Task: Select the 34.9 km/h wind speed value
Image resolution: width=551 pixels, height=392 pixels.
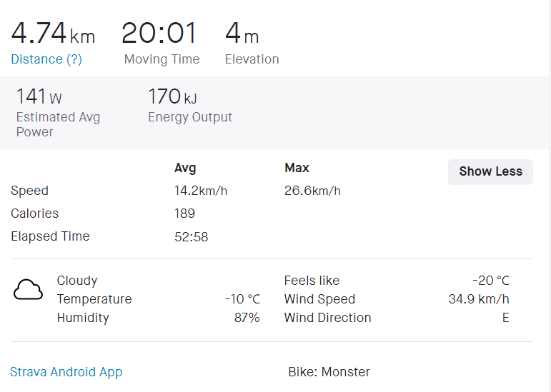Action: click(478, 299)
